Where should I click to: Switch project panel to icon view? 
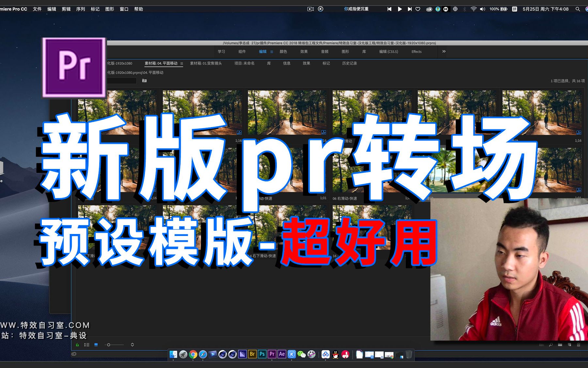(x=96, y=345)
